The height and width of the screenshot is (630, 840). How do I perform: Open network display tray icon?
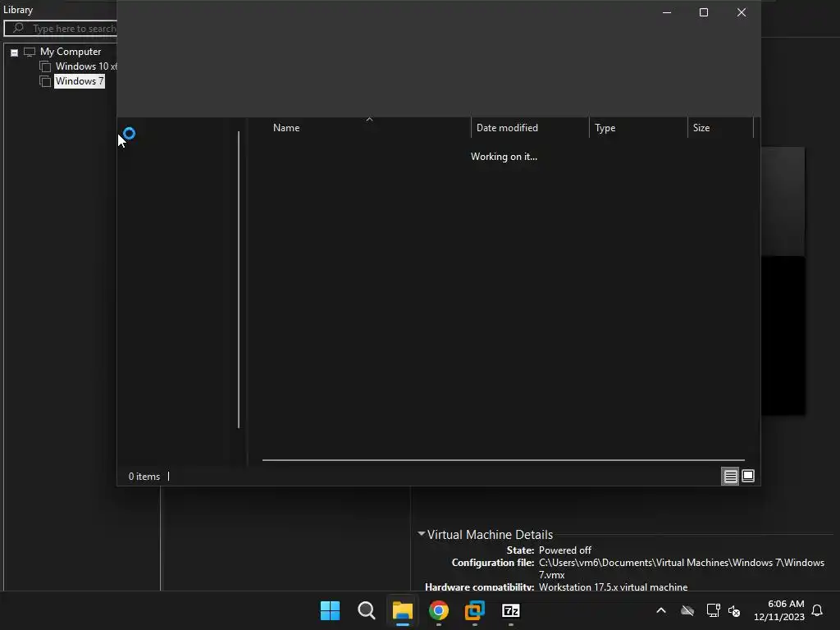point(713,610)
